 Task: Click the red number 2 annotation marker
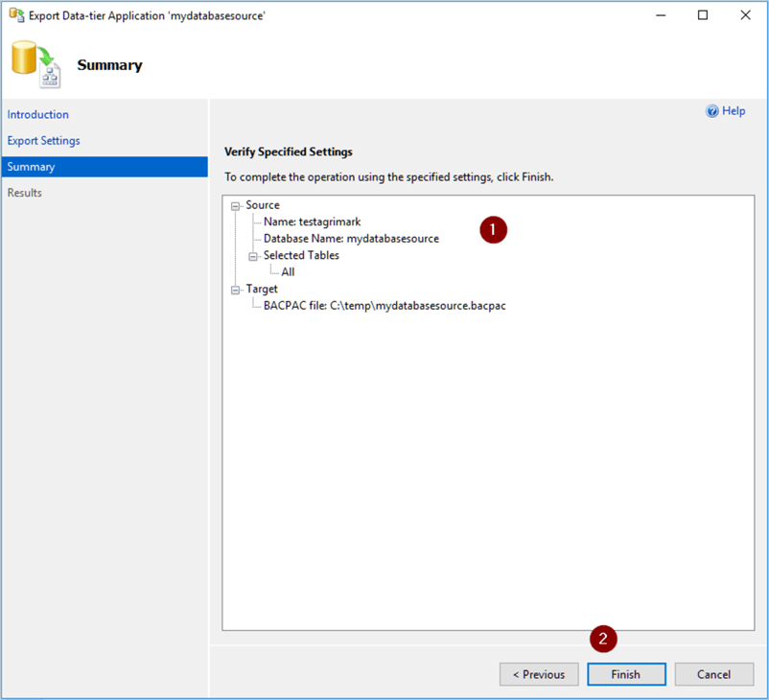coord(602,640)
